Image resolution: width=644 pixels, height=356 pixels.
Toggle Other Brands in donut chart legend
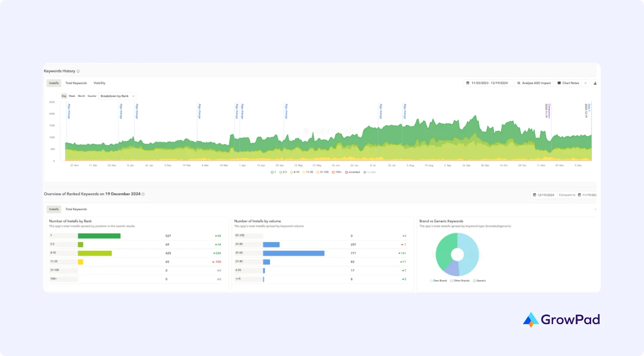click(x=460, y=281)
